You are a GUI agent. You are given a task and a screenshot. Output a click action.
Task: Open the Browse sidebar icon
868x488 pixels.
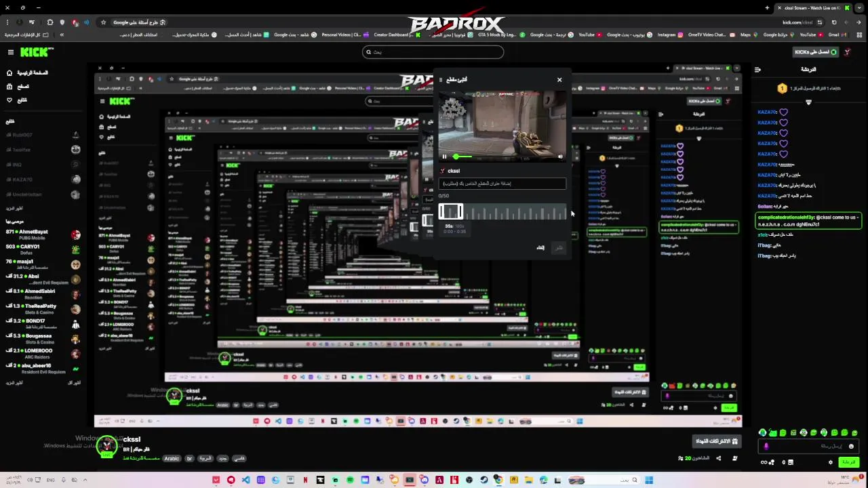click(x=9, y=86)
